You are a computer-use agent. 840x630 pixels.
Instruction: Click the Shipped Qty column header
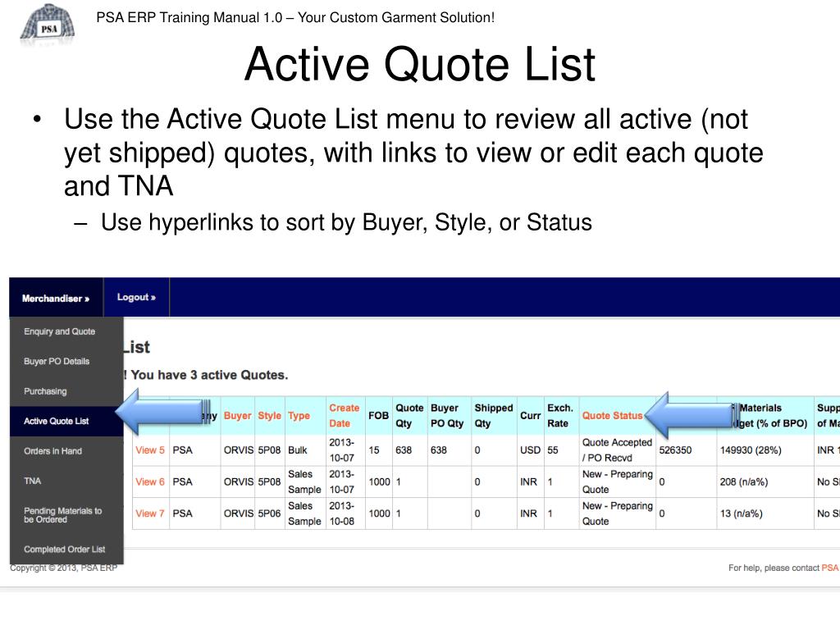493,416
